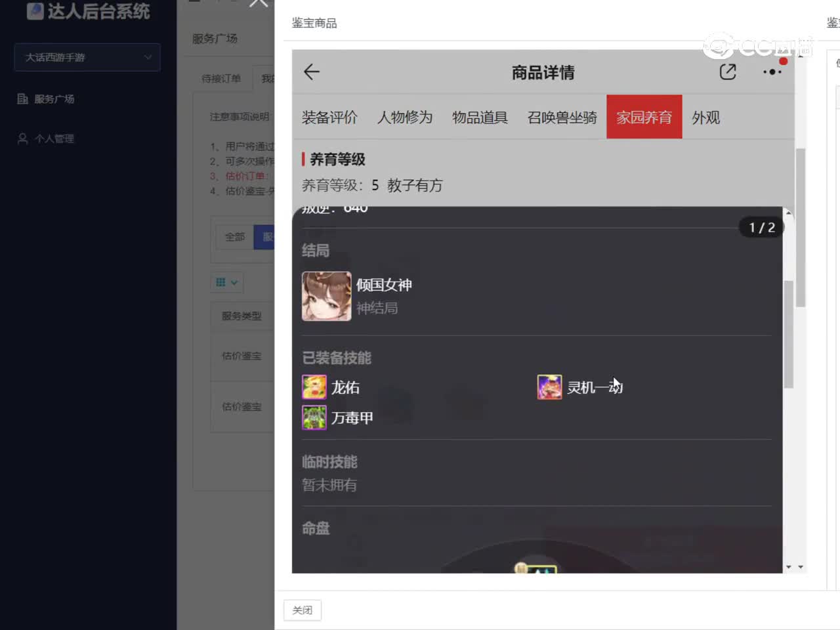This screenshot has width=840, height=630.
Task: Click the 龙佑 skill name
Action: [x=345, y=388]
